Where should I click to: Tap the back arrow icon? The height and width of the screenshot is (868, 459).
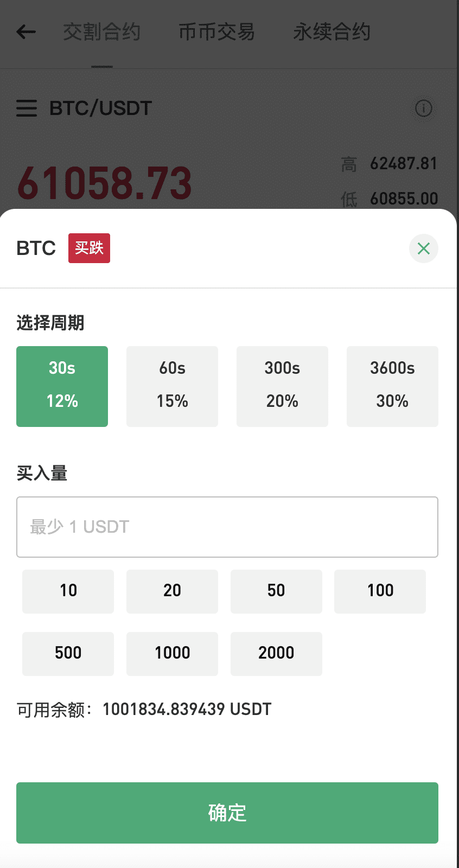coord(26,32)
